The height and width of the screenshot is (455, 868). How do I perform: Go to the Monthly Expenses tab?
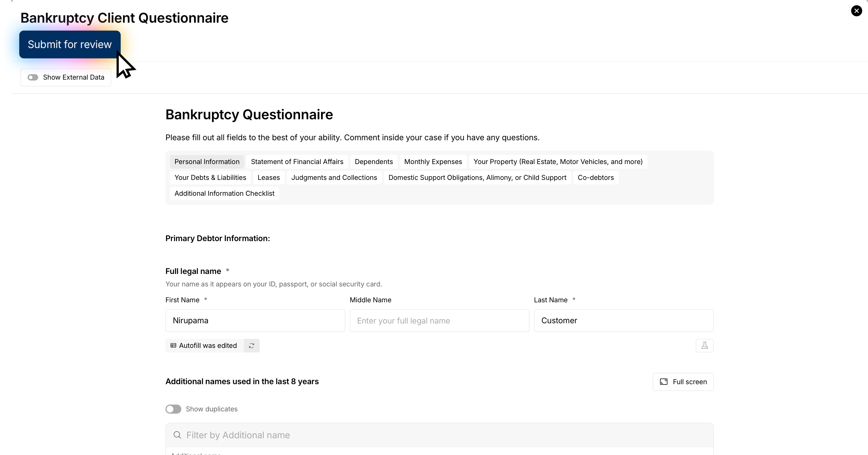(x=433, y=162)
